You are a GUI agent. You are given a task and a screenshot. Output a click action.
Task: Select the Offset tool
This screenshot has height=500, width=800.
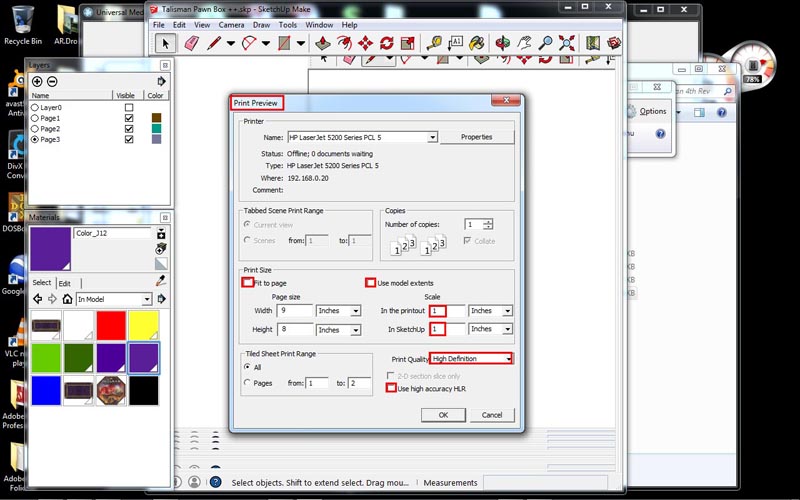click(344, 43)
